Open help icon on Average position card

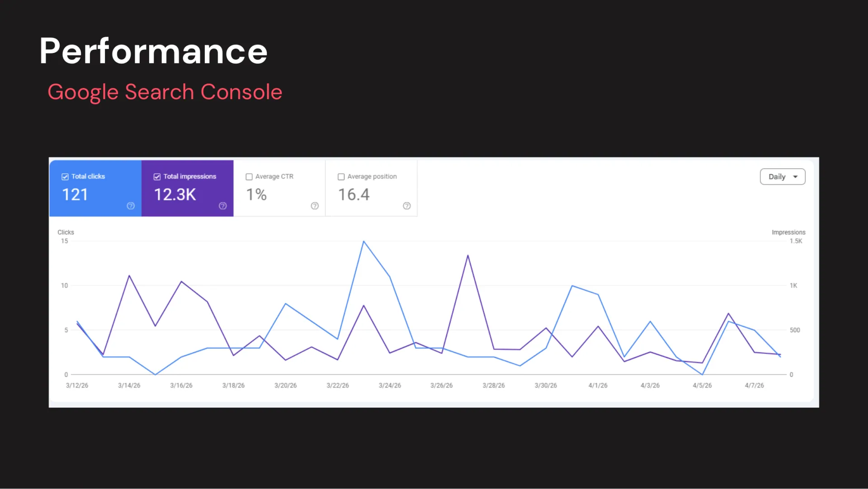[407, 206]
